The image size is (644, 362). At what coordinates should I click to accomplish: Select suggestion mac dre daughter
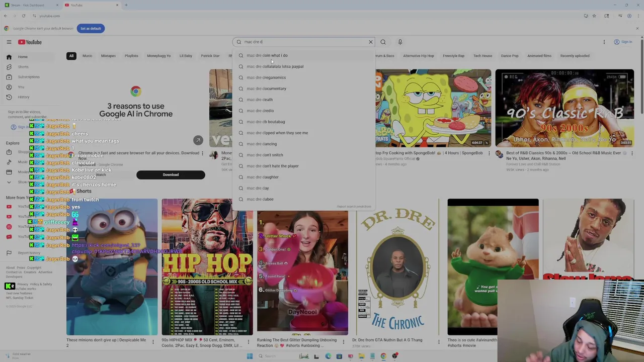click(304, 177)
